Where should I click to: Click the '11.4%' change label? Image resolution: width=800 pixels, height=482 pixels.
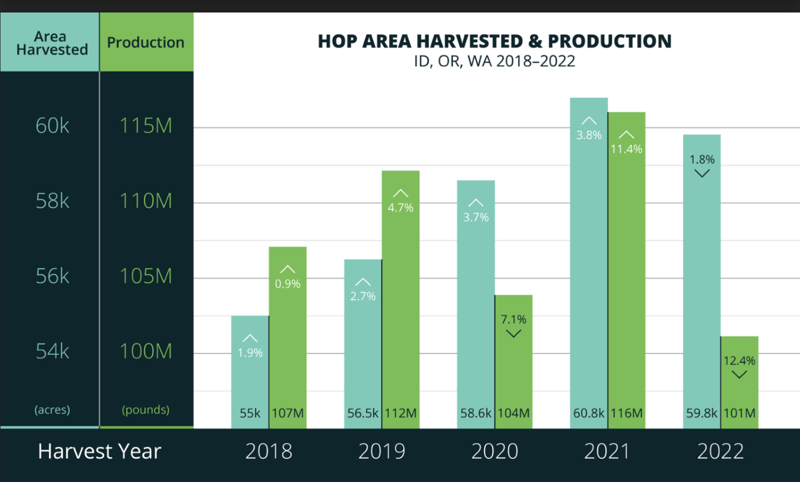pyautogui.click(x=627, y=149)
